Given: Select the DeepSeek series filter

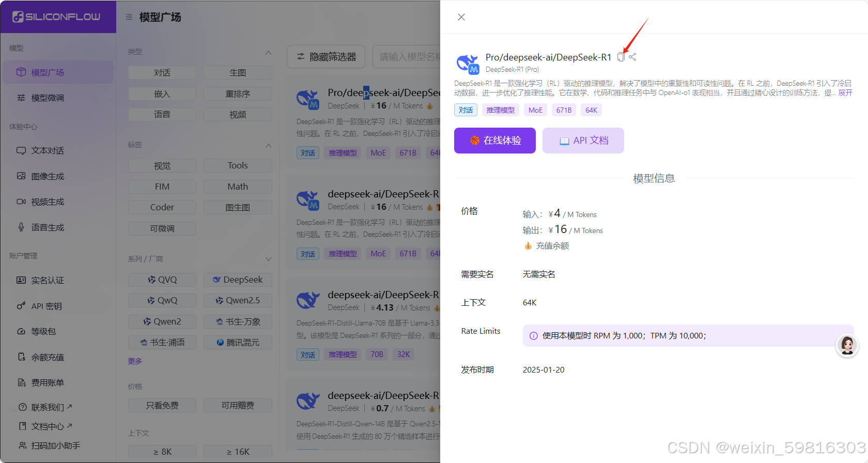Looking at the screenshot, I should click(238, 280).
